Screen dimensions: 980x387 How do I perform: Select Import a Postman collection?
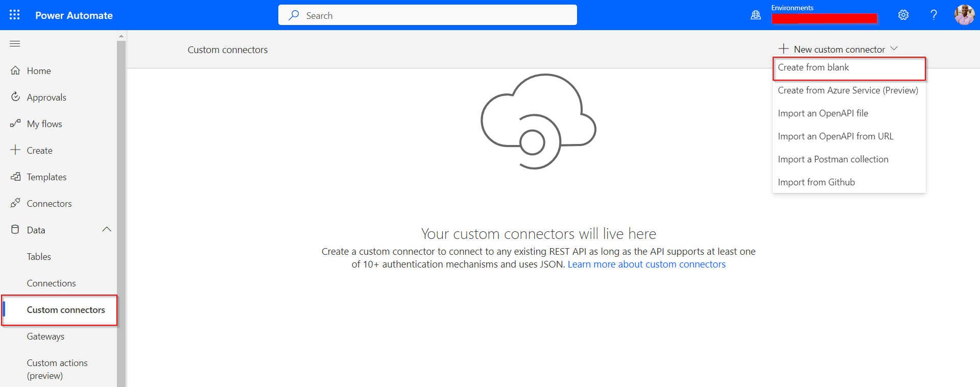pos(833,159)
